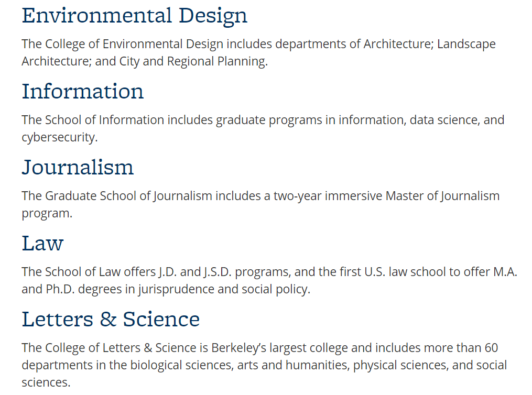Viewport: 532px width, 395px height.
Task: Open the Environmental Design heading link
Action: tap(134, 15)
